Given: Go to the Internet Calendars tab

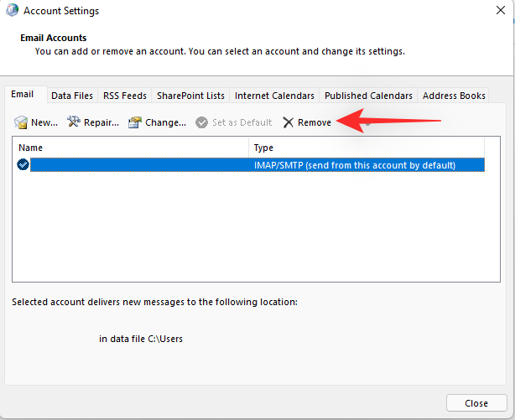Looking at the screenshot, I should [274, 96].
